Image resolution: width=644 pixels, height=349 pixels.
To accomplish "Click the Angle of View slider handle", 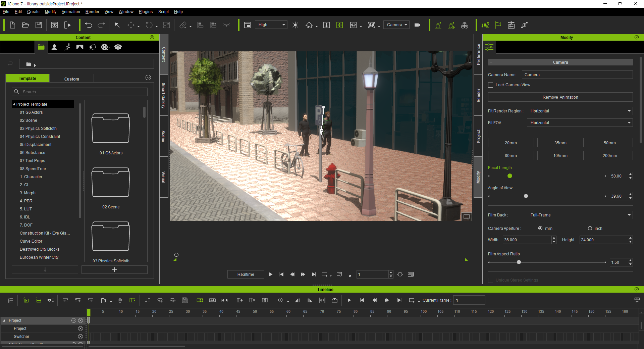I will pos(526,196).
